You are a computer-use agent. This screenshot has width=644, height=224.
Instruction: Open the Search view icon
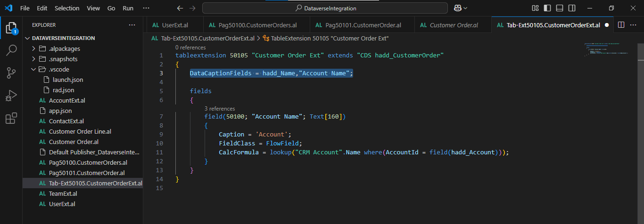point(11,50)
